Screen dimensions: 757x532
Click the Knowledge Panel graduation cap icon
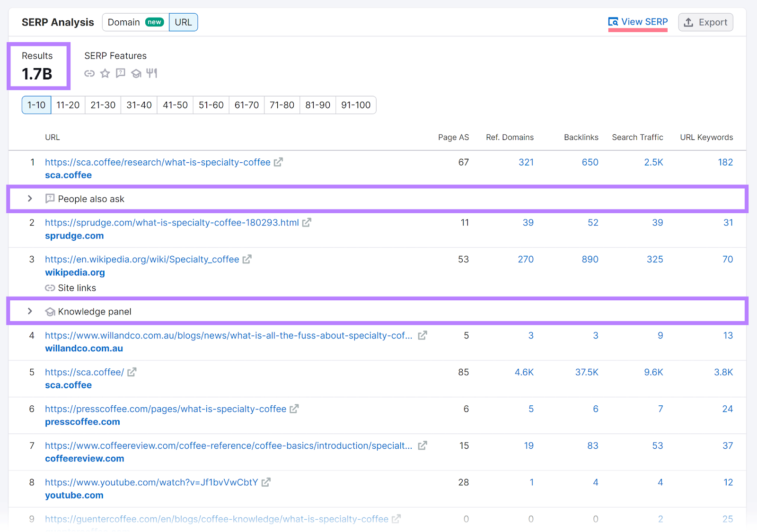136,73
